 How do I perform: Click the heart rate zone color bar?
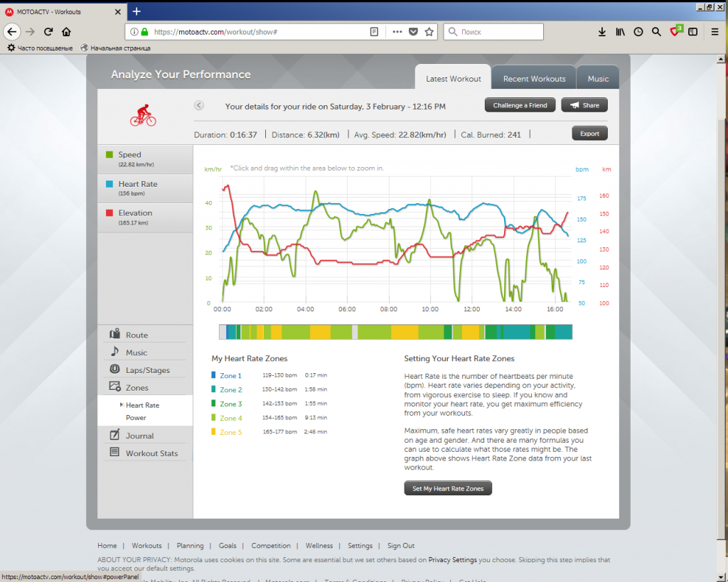[395, 332]
